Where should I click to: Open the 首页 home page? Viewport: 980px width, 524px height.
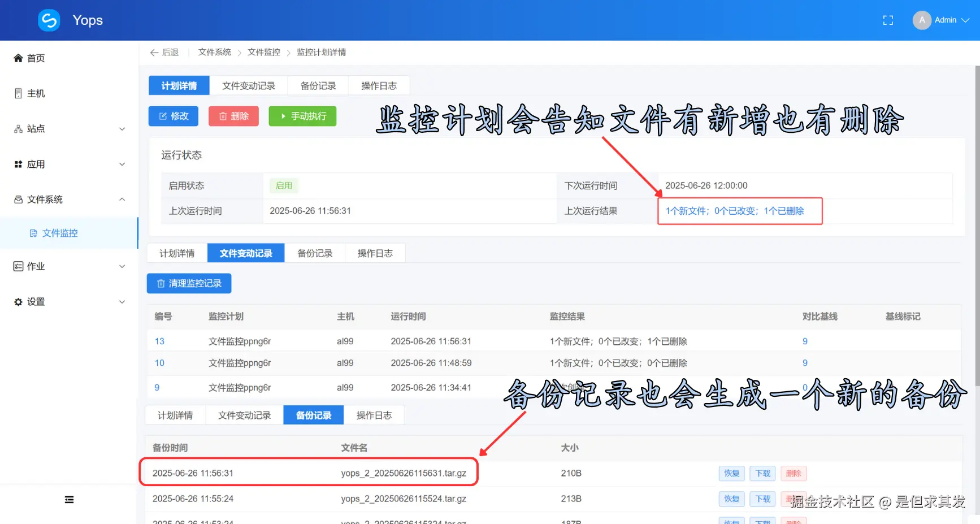coord(29,58)
